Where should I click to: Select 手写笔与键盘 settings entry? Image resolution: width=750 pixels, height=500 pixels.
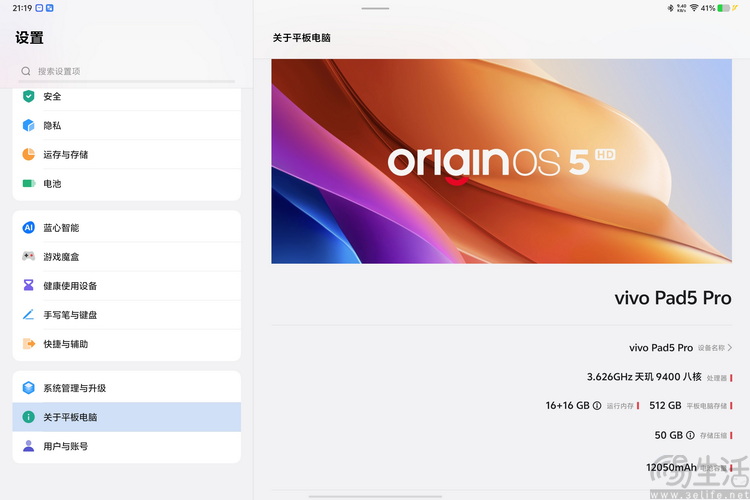tap(127, 315)
